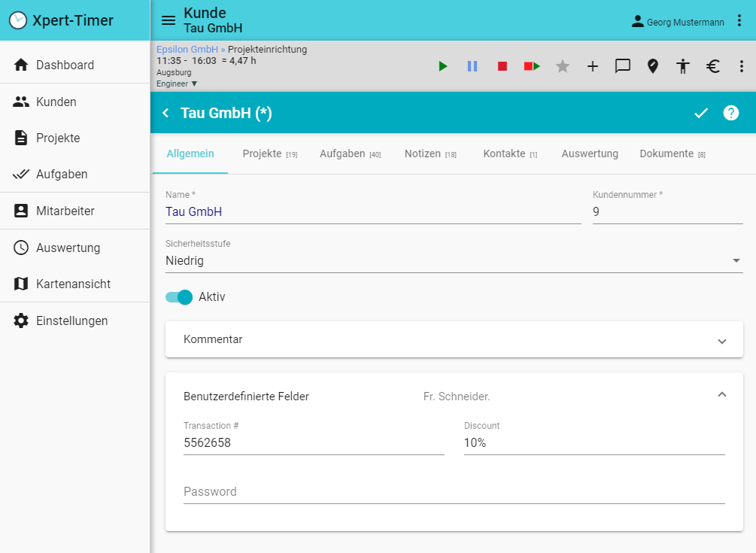Switch to the Projekte tab
Image resolution: width=756 pixels, height=553 pixels.
point(269,153)
